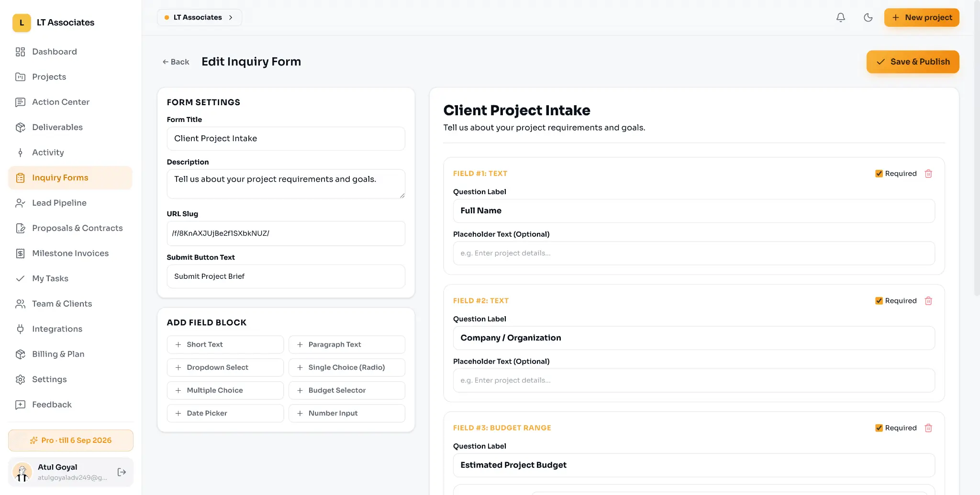This screenshot has height=495, width=980.
Task: Click the Pro plan till 6 Sep 2026 badge
Action: [x=71, y=440]
